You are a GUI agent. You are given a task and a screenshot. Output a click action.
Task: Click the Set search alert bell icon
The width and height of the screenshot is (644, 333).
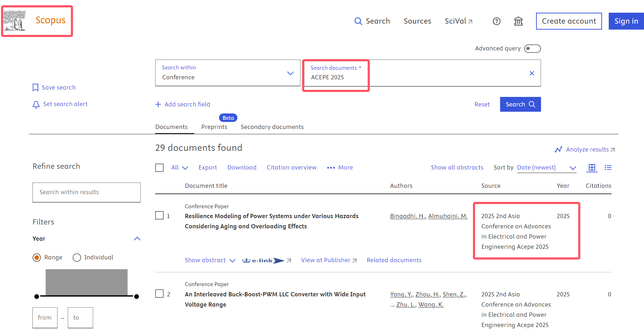point(36,104)
